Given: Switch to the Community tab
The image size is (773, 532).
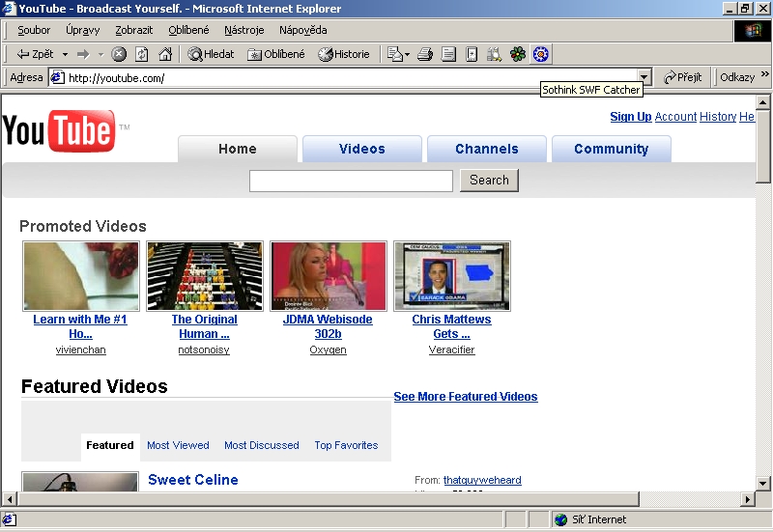Looking at the screenshot, I should tap(612, 149).
